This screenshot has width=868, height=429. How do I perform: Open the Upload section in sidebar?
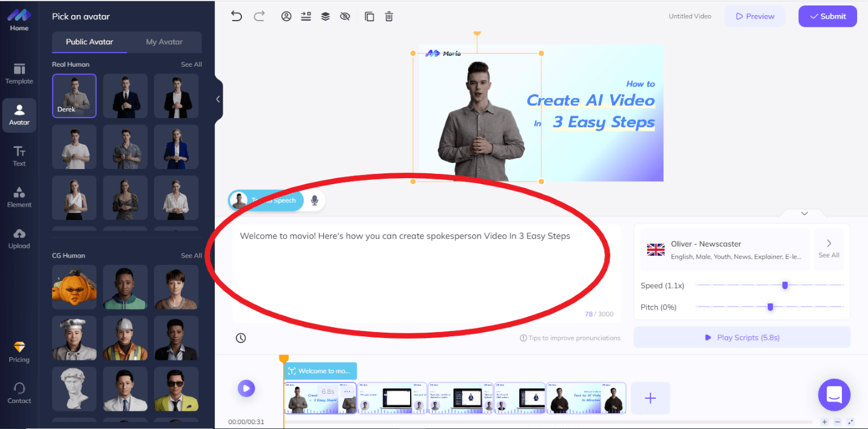[x=19, y=238]
